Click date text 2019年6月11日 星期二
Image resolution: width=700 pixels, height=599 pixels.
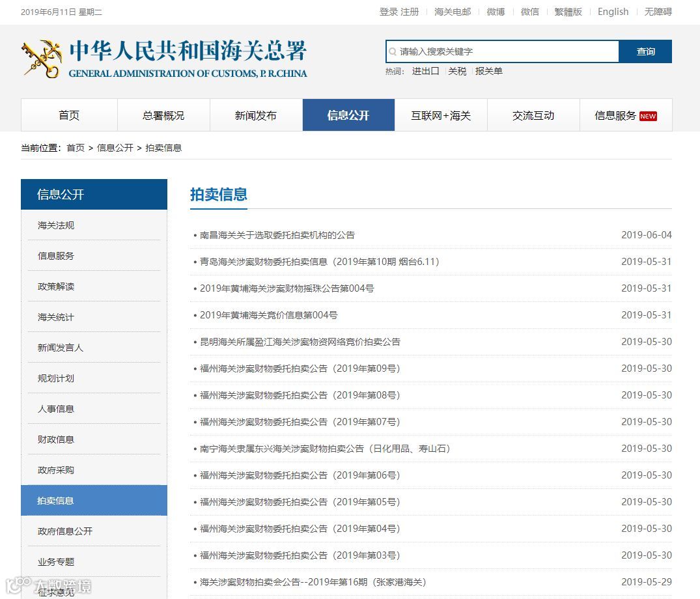tap(62, 12)
